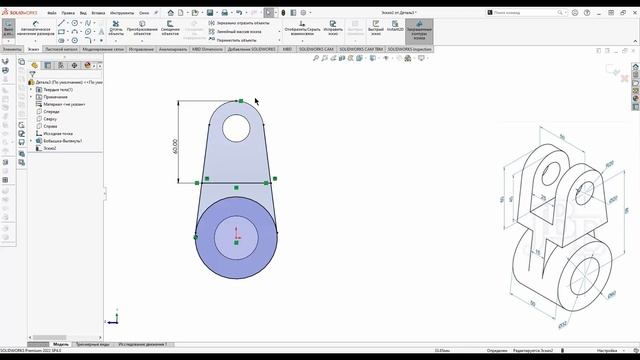
Task: Open the DimXpertManager tab
Action: [74, 65]
